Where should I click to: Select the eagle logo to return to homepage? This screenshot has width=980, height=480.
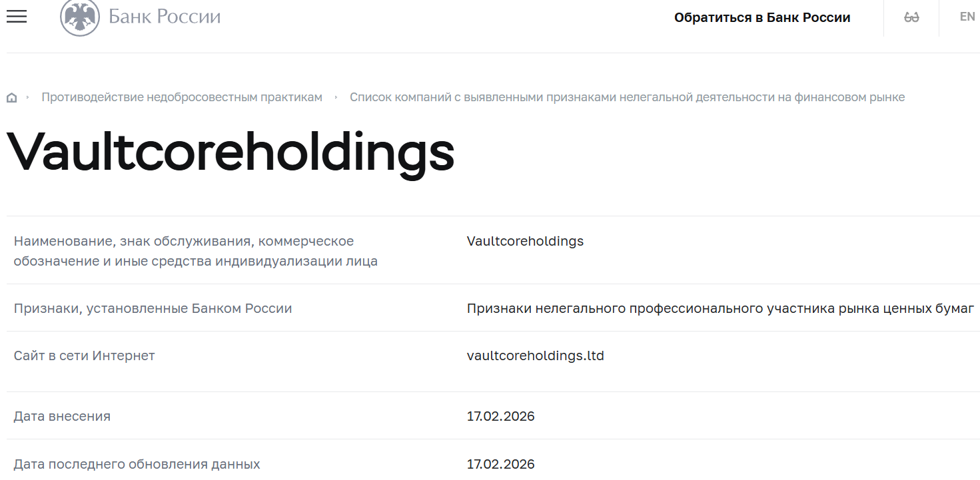pyautogui.click(x=80, y=16)
